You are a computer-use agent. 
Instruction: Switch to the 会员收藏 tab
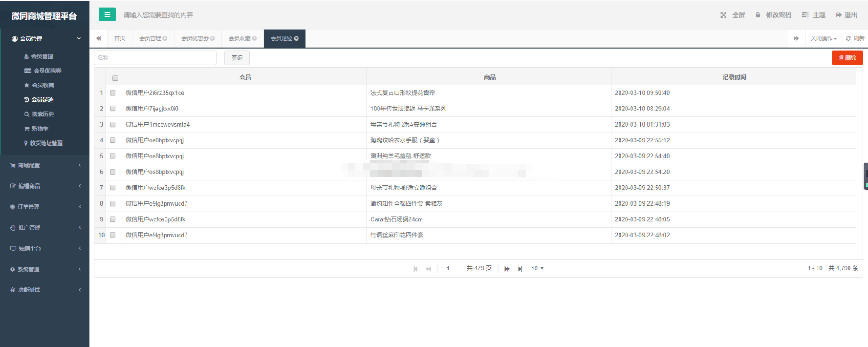(240, 38)
